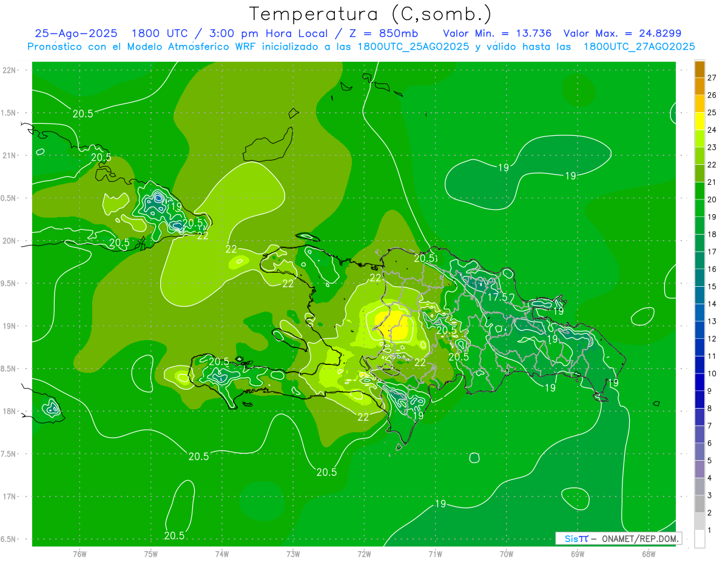Click the '19N' latitude axis label
The width and height of the screenshot is (728, 562).
[9, 326]
